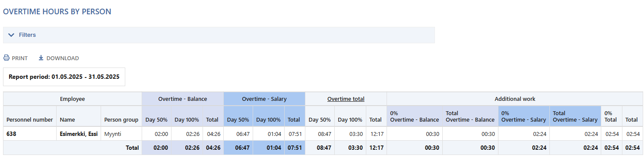
Task: Select the Total Overtime - Balance column header
Action: point(470,116)
